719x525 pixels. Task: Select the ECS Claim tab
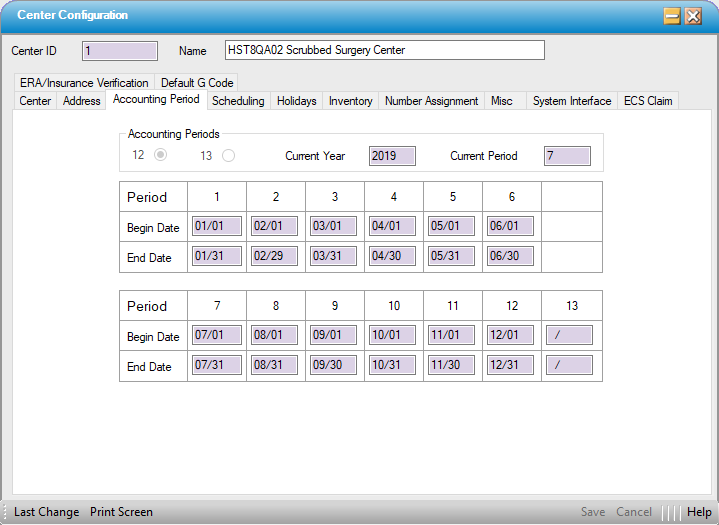tap(648, 101)
